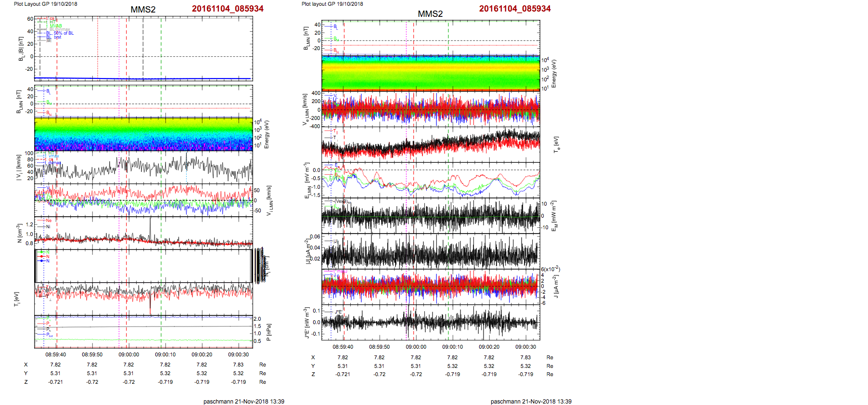
Task: Click the 'P [nPa]' axis label on the left plot
Action: 268,332
